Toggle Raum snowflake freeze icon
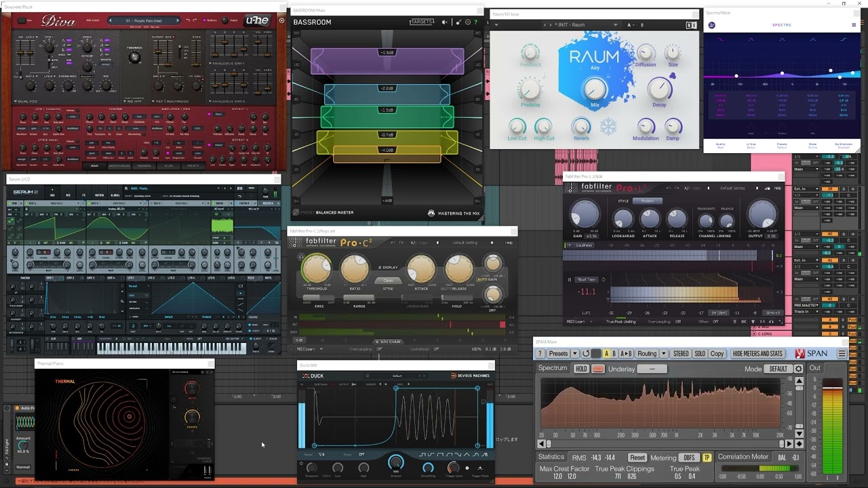Image resolution: width=868 pixels, height=488 pixels. point(608,126)
